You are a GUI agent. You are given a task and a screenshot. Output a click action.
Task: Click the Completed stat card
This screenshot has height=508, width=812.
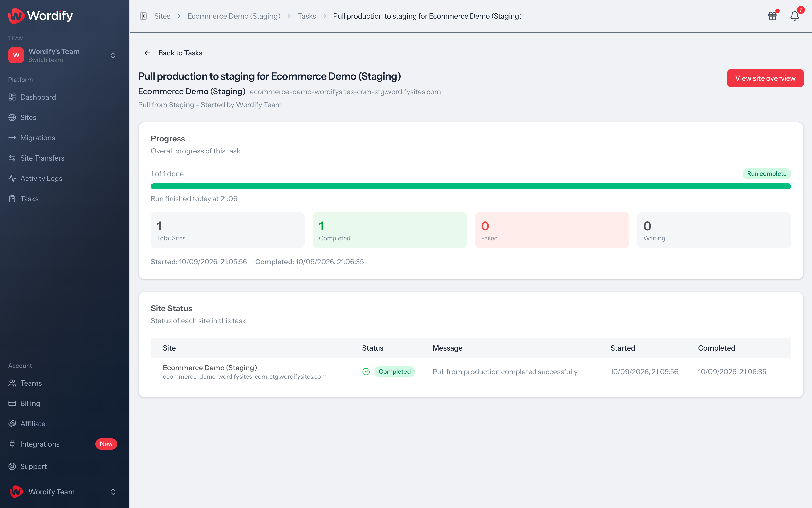[x=390, y=230]
